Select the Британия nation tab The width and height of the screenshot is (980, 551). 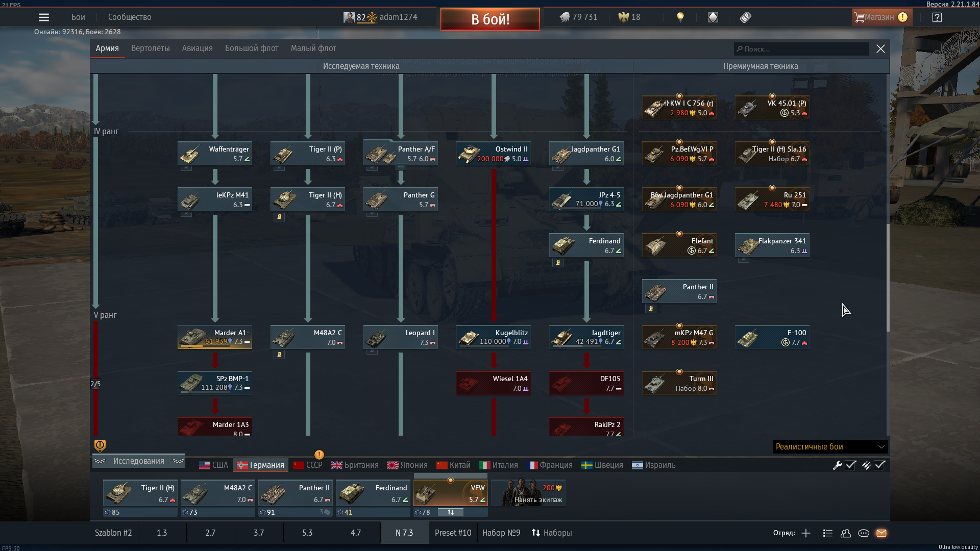[x=355, y=465]
